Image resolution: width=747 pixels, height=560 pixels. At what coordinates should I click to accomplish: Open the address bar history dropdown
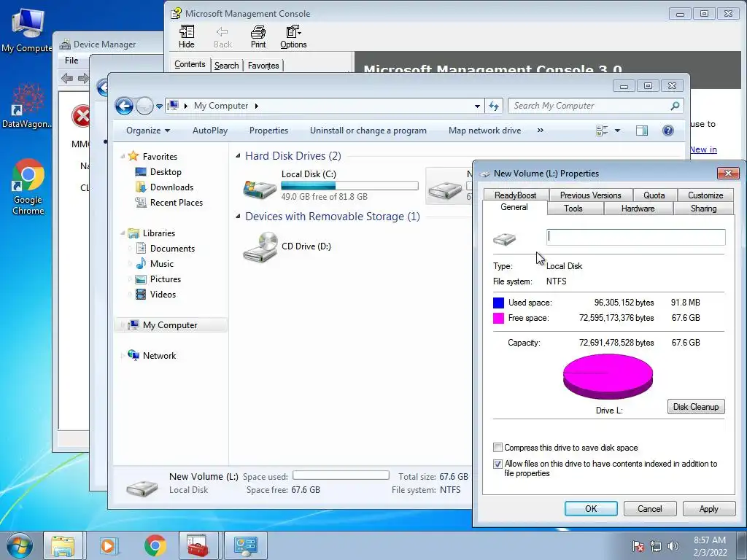[477, 106]
